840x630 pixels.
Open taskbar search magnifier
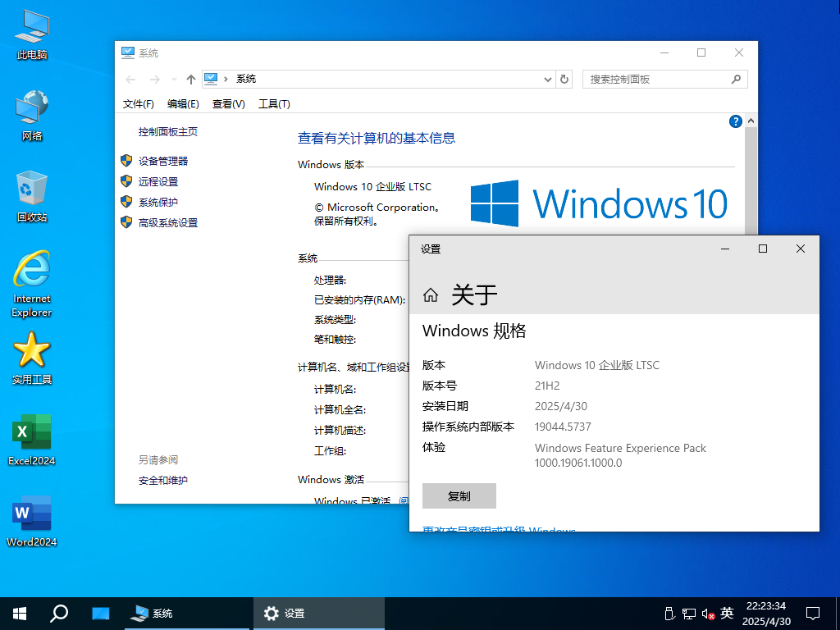(59, 614)
